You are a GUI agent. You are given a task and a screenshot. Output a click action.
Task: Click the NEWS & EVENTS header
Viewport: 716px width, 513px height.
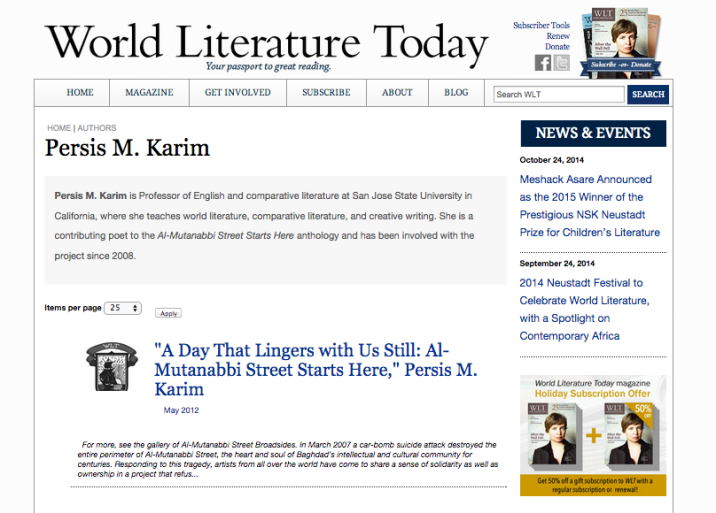(593, 133)
